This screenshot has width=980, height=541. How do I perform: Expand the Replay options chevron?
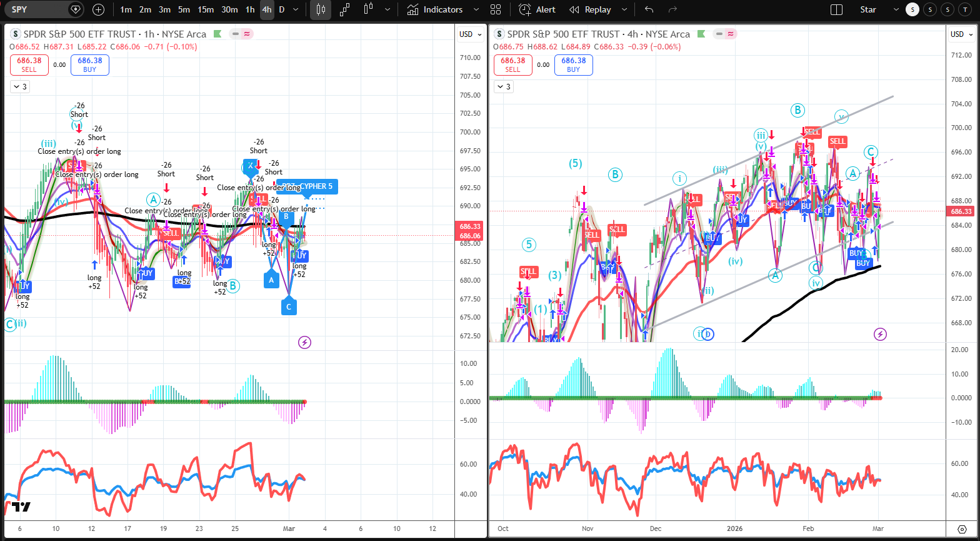(x=626, y=9)
